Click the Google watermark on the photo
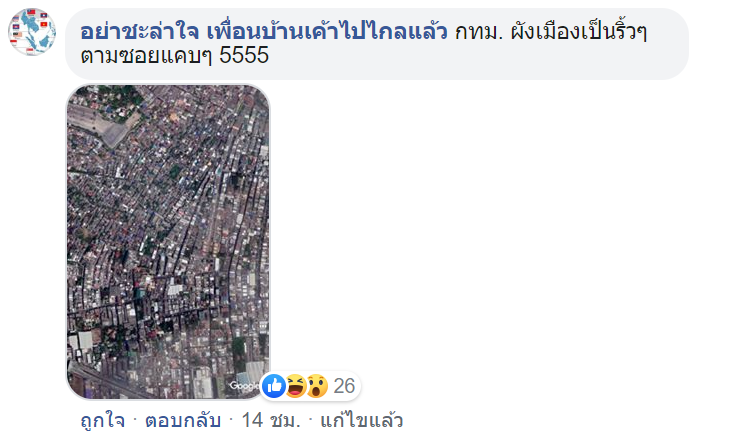Screen dimensions: 733x441 click(x=244, y=385)
